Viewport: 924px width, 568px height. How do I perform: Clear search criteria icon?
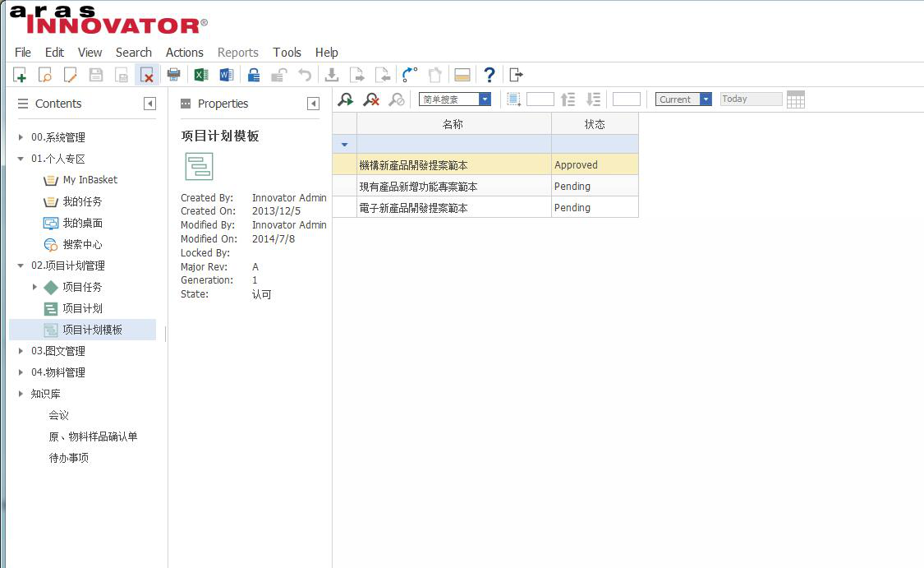(371, 99)
